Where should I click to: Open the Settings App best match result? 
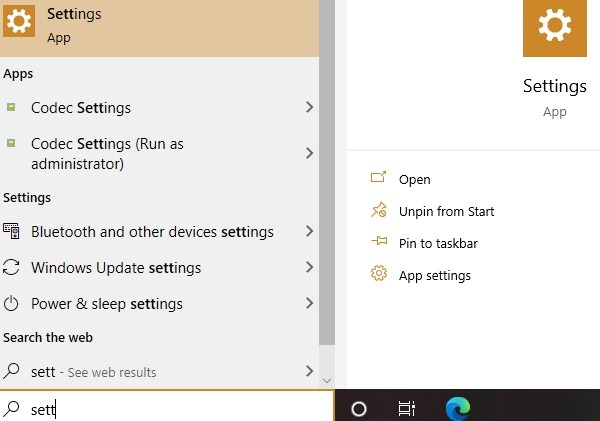pyautogui.click(x=159, y=28)
